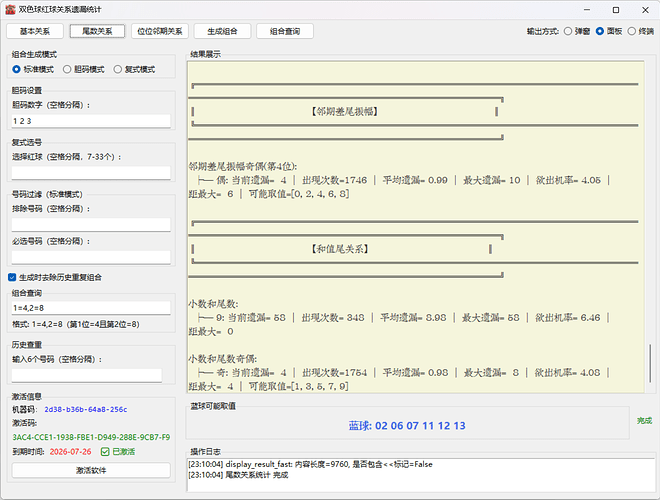The height and width of the screenshot is (500, 660).
Task: Maximize the application window
Action: coord(616,10)
